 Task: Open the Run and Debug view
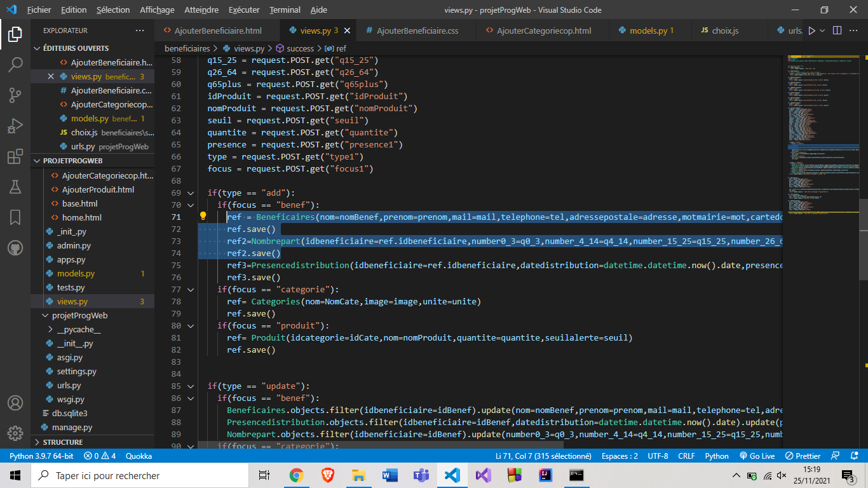coord(15,126)
